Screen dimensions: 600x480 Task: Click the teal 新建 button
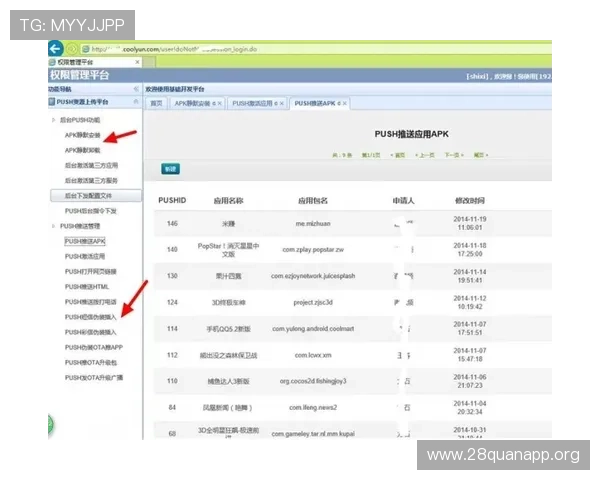pos(171,169)
